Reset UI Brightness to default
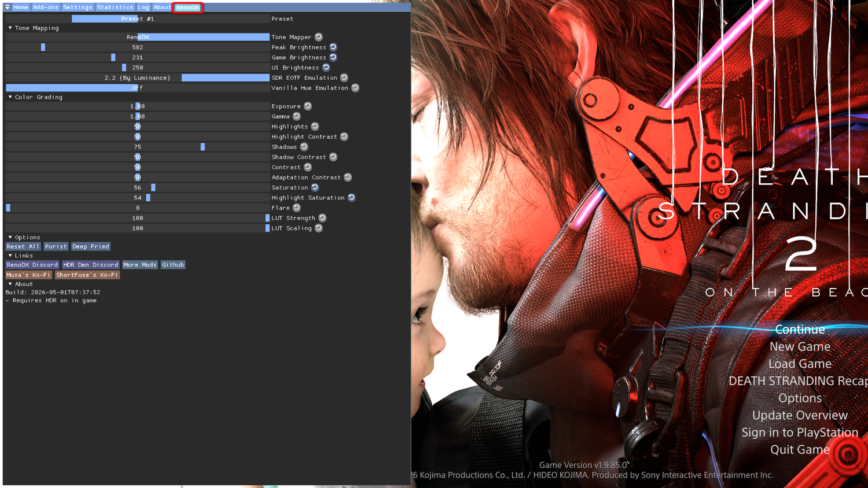The image size is (868, 488). click(x=326, y=68)
